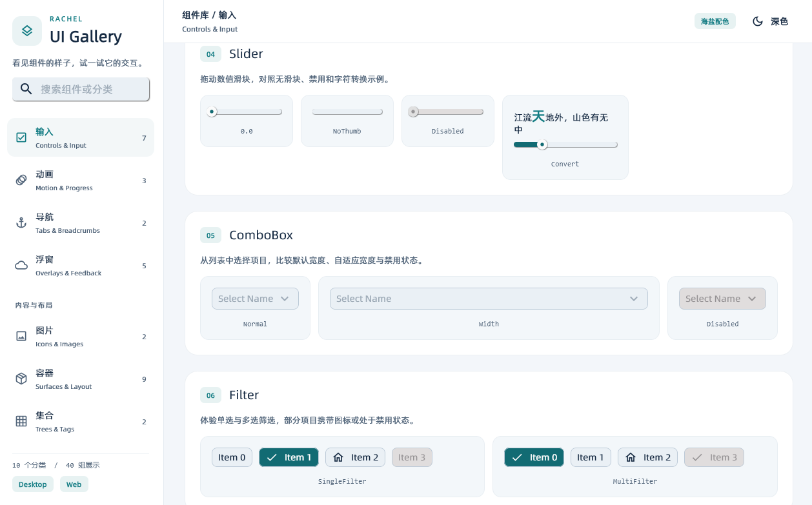The height and width of the screenshot is (505, 812).
Task: Click the UI Gallery layers logo icon
Action: (27, 31)
